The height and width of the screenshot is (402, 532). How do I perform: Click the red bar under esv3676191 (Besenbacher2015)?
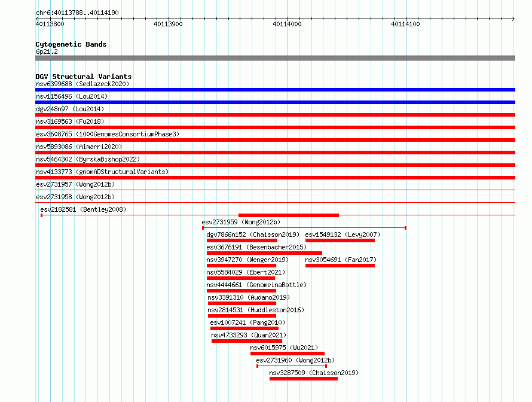click(264, 253)
